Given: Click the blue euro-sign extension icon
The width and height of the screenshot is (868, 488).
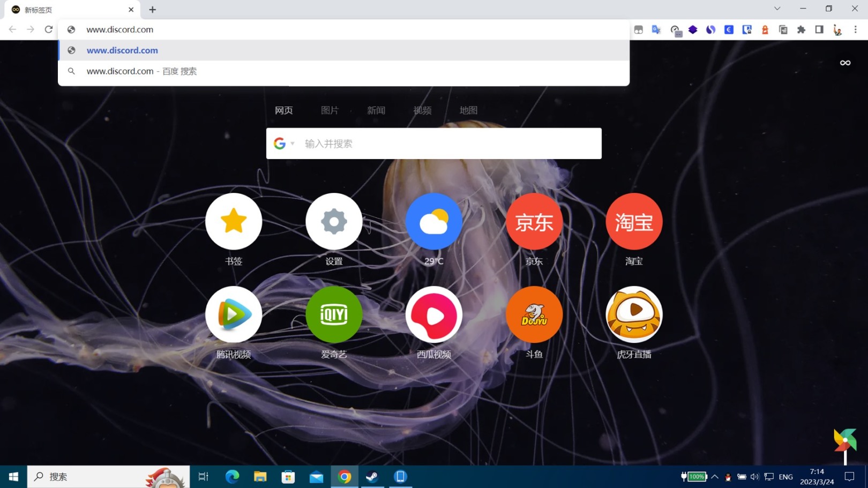Looking at the screenshot, I should (x=729, y=30).
